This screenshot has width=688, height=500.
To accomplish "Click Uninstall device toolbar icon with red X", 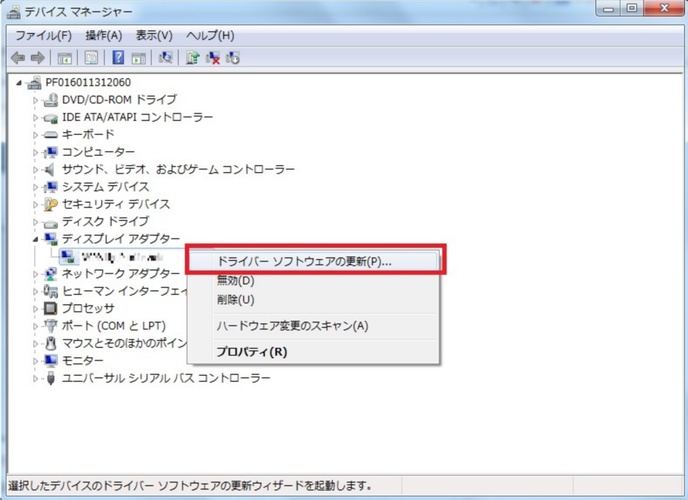I will coord(213,58).
